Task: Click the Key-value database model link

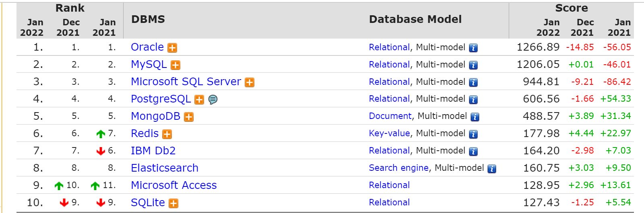Action: coord(389,133)
